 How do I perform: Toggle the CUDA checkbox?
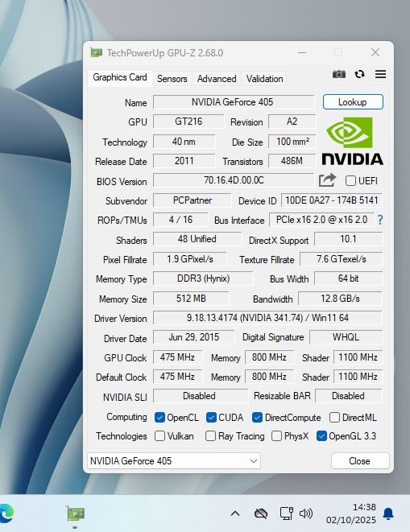211,418
